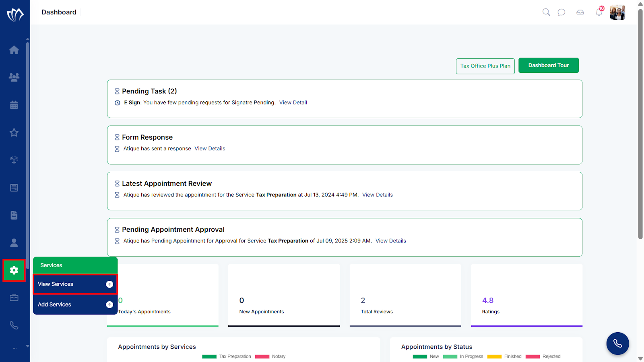
Task: Start the Dashboard Tour
Action: point(549,66)
